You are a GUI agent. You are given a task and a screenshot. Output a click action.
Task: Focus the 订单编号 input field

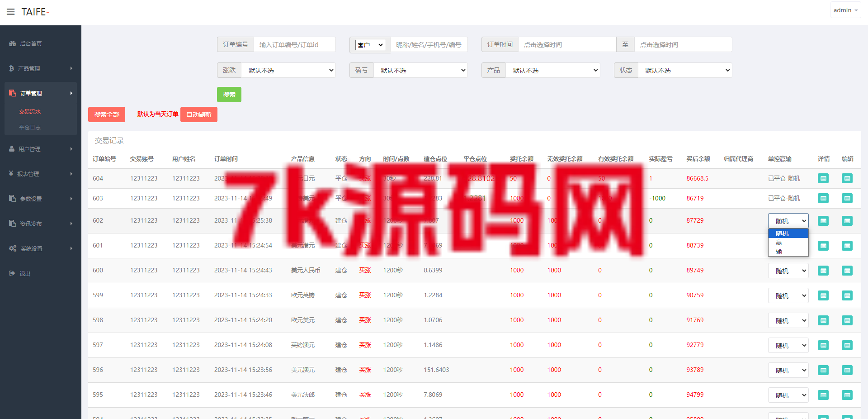[295, 44]
